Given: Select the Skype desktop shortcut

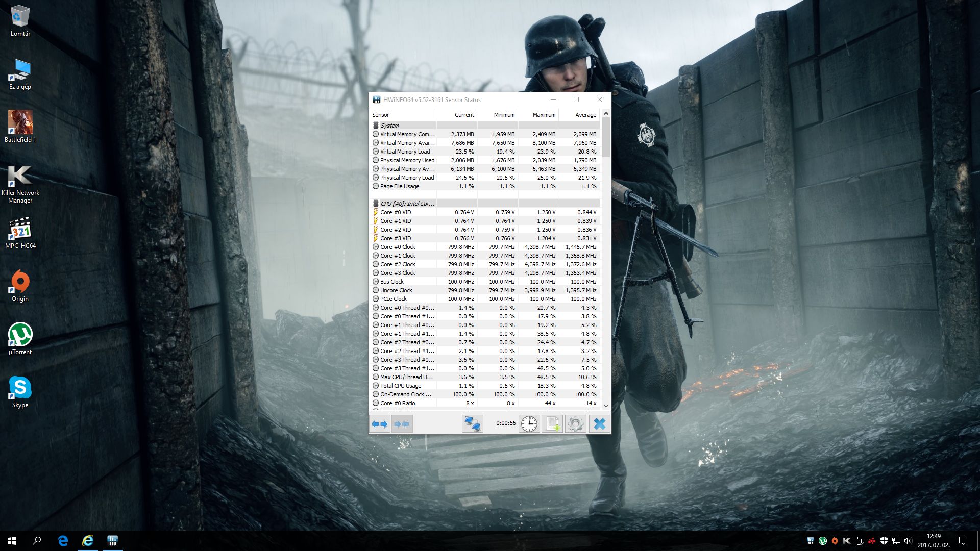Looking at the screenshot, I should [x=20, y=392].
